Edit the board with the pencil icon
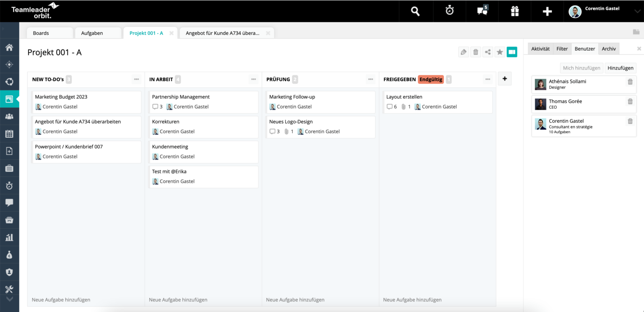Viewport: 644px width, 312px height. point(463,52)
